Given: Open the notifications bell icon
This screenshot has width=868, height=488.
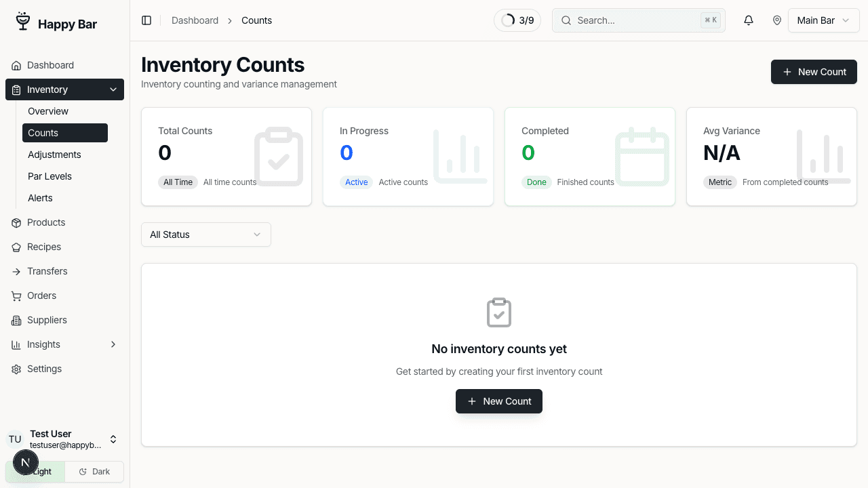Looking at the screenshot, I should click(748, 20).
